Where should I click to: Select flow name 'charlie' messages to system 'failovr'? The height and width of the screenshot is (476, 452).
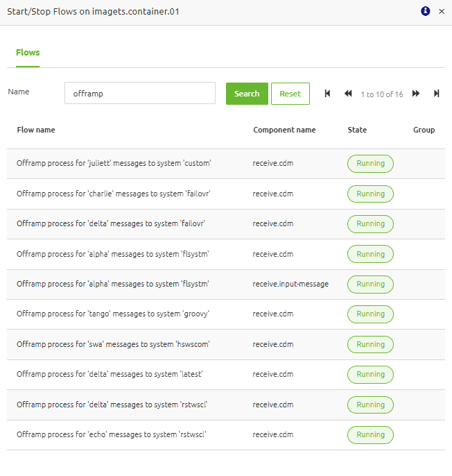pyautogui.click(x=114, y=194)
